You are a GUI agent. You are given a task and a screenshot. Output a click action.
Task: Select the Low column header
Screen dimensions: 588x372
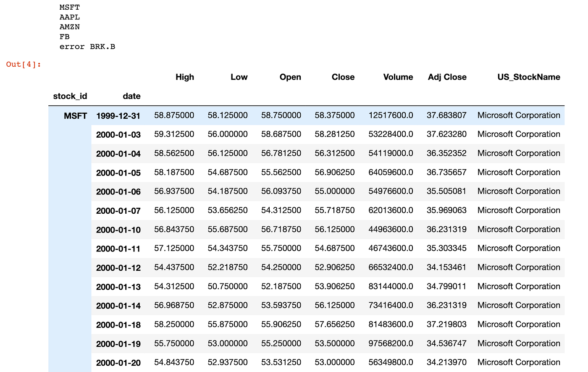pos(239,77)
